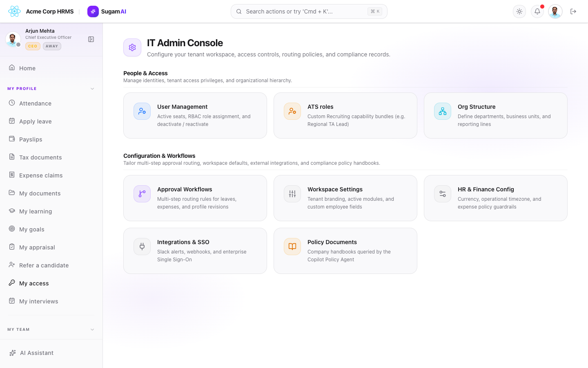Click the Policy Documents book icon
Screen dimensions: 588x368
(292, 247)
